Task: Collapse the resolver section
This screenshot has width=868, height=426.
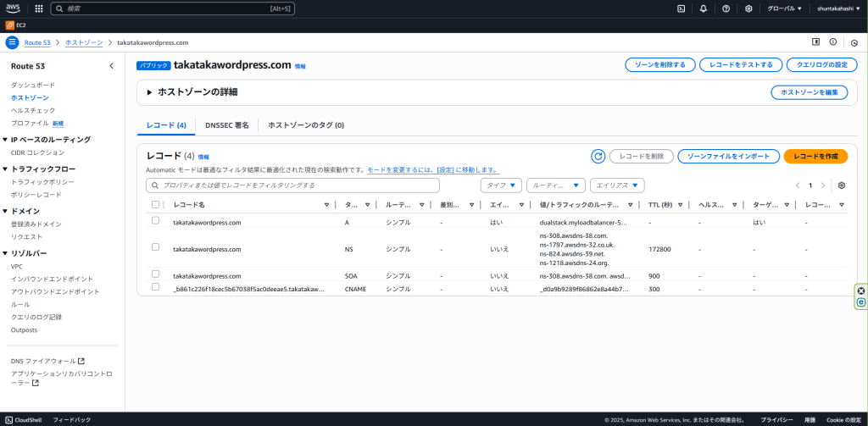Action: 6,253
